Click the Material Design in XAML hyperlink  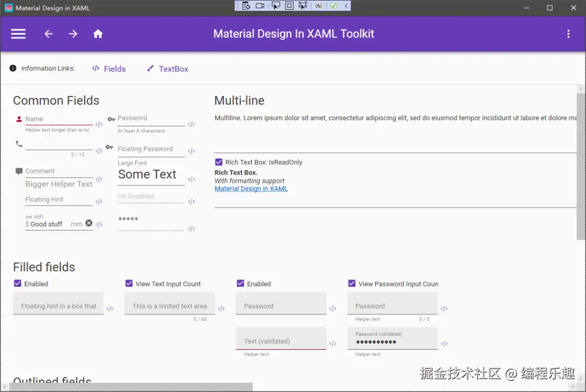pos(251,189)
